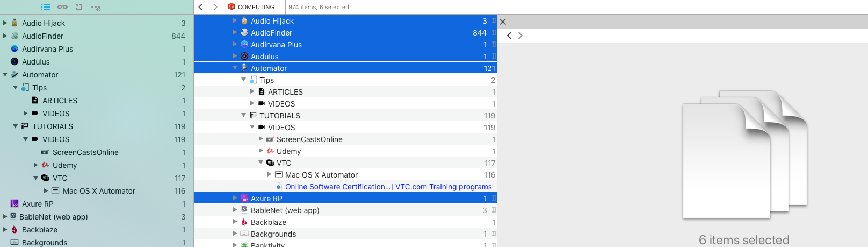Viewport: 868px width, 247px height.
Task: Open the Online Software Certification VTC.com link
Action: click(x=388, y=187)
